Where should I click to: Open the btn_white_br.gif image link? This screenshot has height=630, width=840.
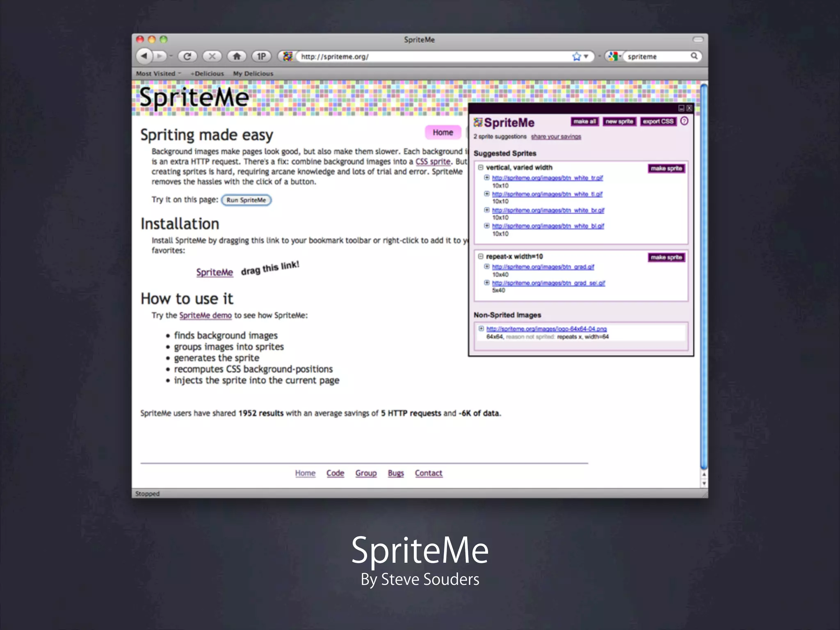(548, 210)
